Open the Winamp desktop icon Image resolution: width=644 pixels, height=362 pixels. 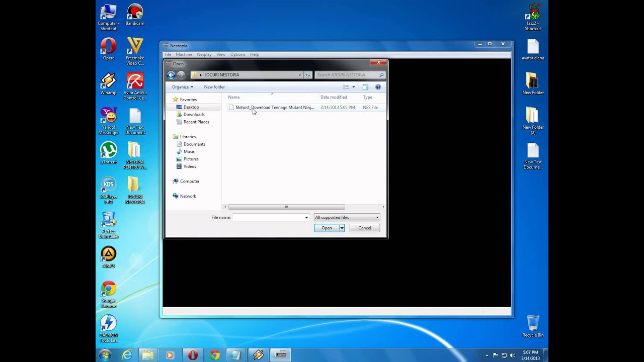coord(109,84)
